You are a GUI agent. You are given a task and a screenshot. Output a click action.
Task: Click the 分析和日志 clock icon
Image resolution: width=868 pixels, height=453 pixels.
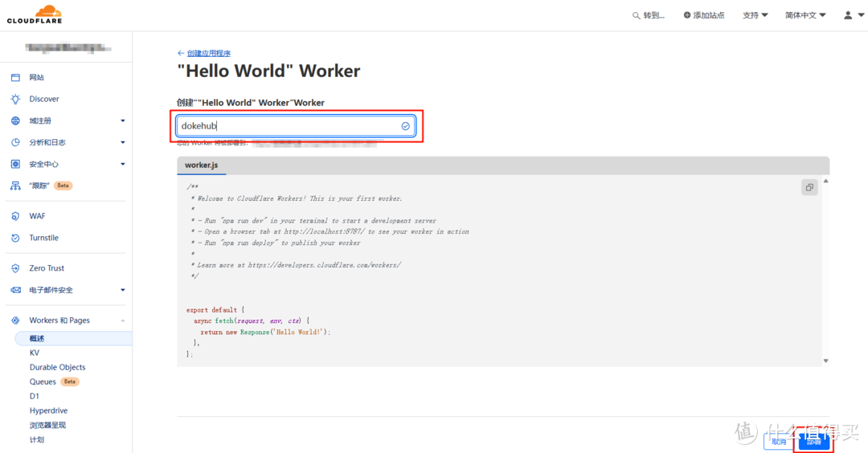tap(15, 142)
